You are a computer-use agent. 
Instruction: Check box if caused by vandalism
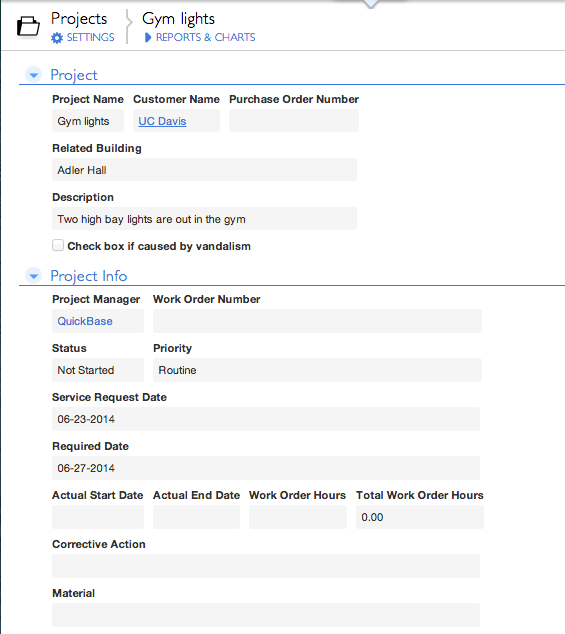pyautogui.click(x=58, y=245)
